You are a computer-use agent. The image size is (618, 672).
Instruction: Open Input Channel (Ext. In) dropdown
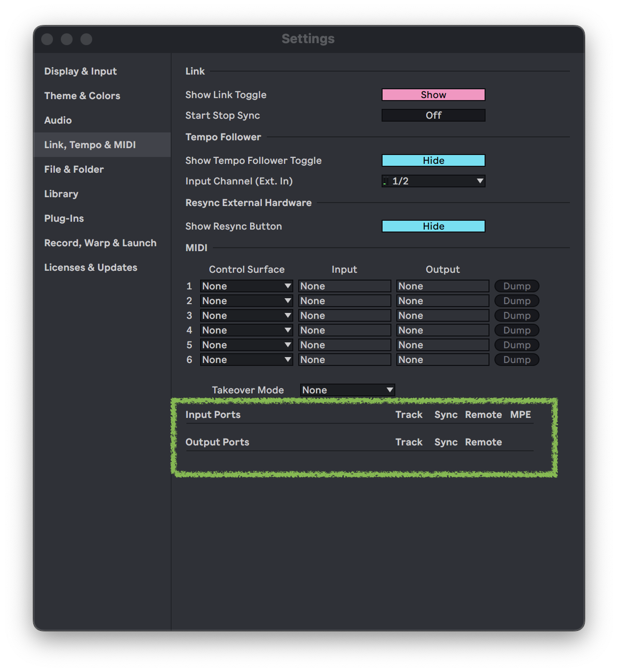434,181
